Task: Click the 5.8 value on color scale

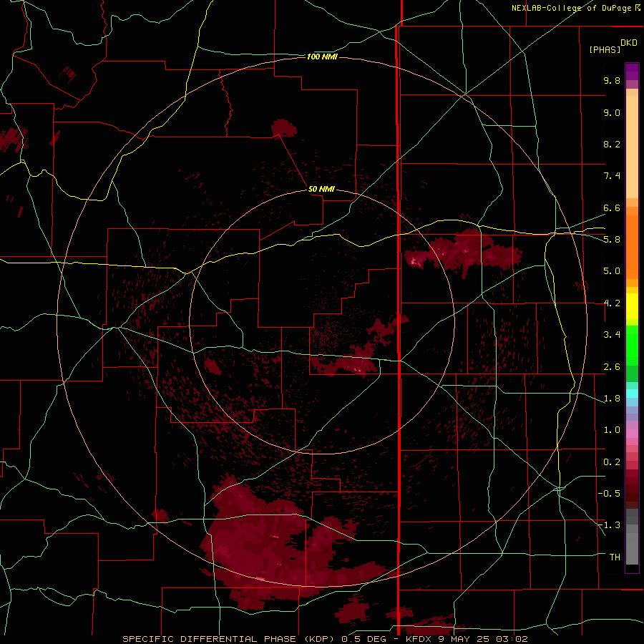Action: pos(612,240)
